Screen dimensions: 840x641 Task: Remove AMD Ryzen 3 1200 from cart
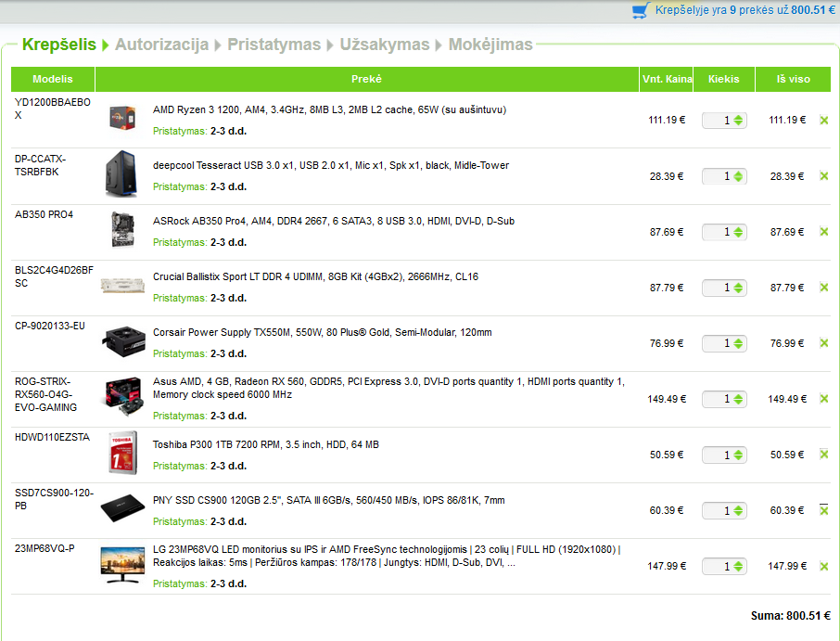pos(824,120)
